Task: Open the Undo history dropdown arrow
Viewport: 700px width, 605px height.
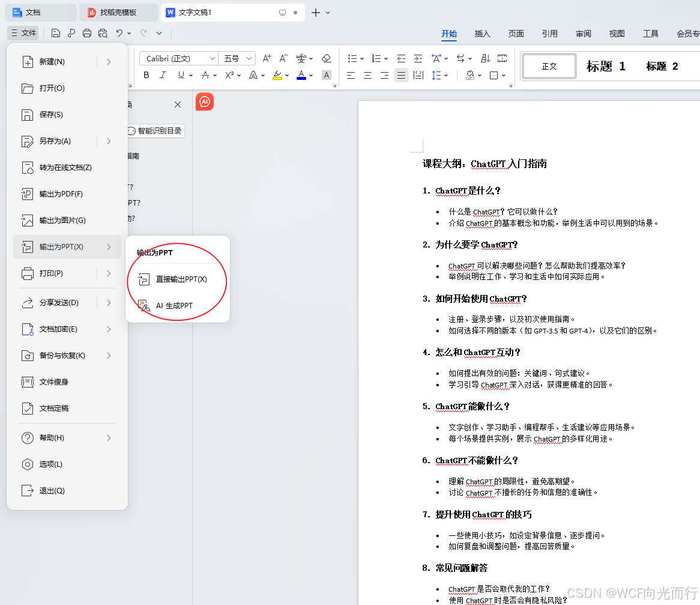Action: [129, 33]
